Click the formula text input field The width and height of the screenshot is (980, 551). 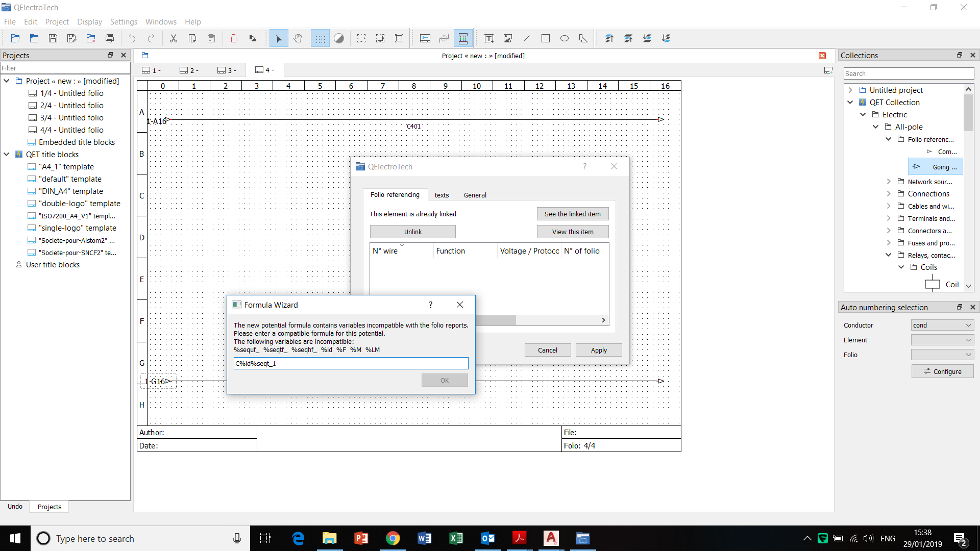pos(351,363)
